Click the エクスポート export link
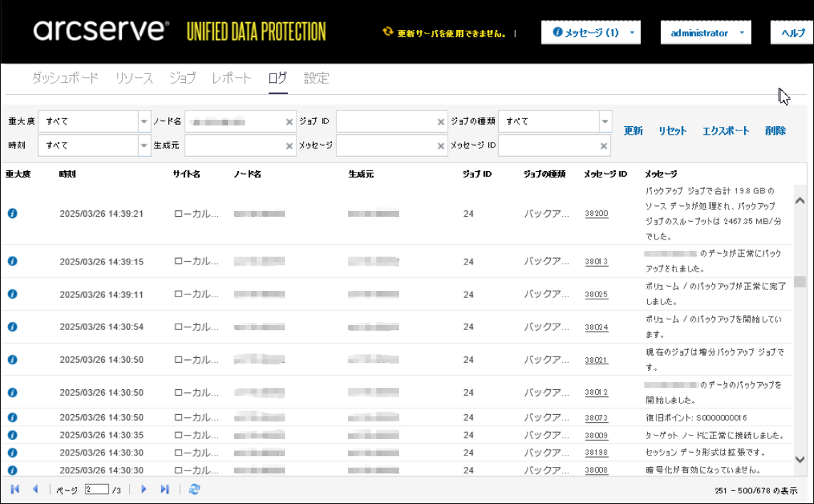The width and height of the screenshot is (814, 504). click(726, 130)
